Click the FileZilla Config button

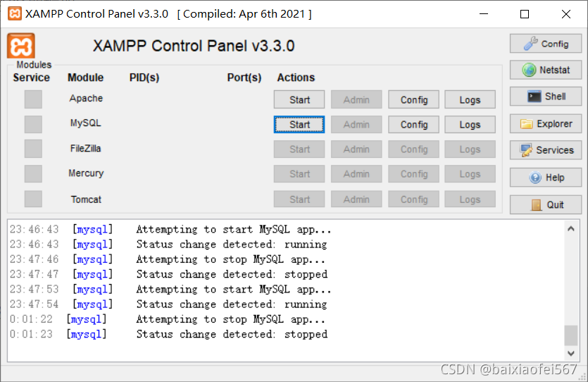pos(413,149)
